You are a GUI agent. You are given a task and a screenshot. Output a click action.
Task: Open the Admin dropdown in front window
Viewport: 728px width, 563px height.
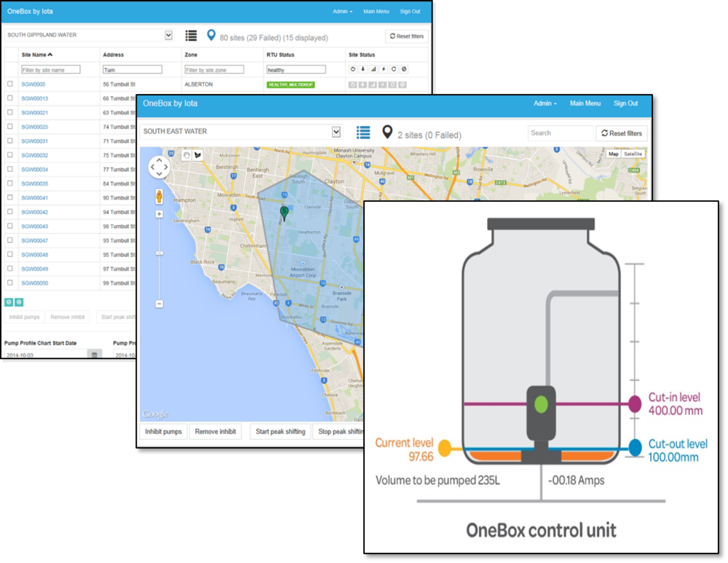point(545,103)
